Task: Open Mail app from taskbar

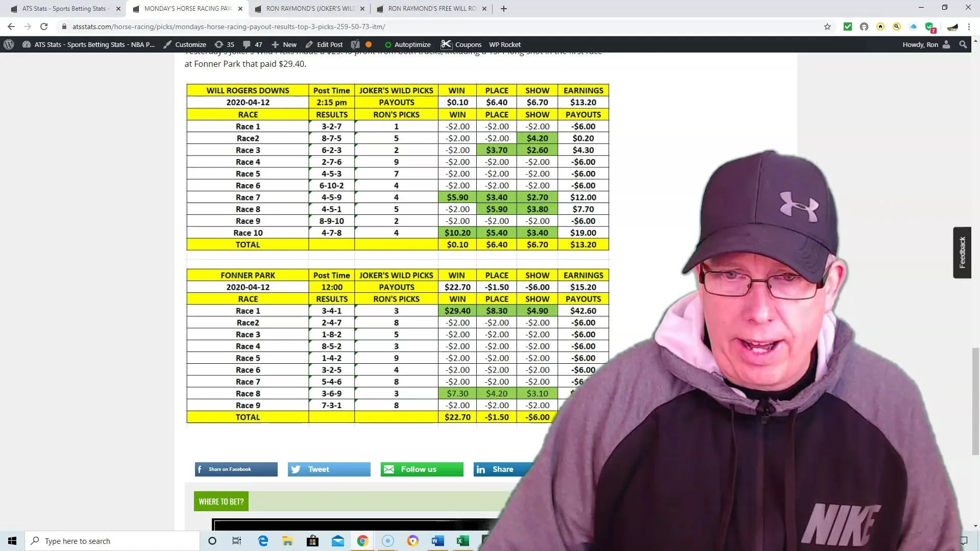Action: click(x=338, y=541)
